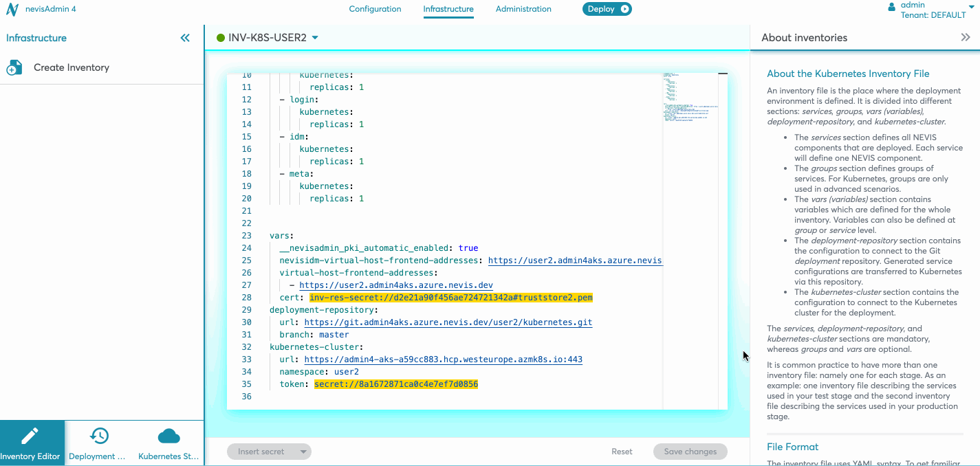Click the Reset button
This screenshot has width=980, height=466.
622,452
